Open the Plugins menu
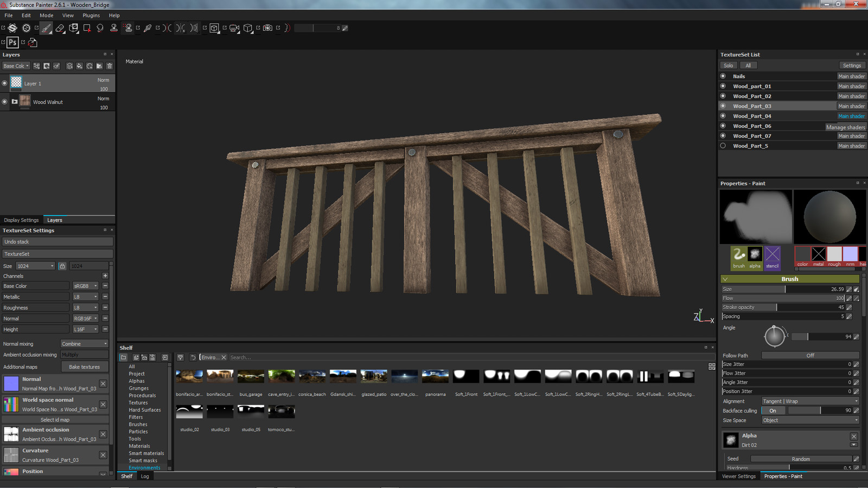 [91, 15]
